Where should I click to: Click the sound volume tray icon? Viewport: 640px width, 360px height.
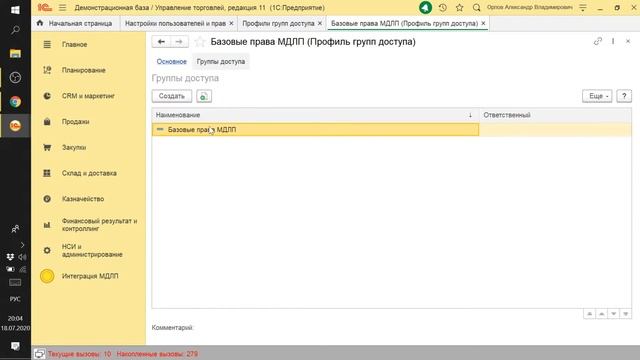pyautogui.click(x=22, y=257)
